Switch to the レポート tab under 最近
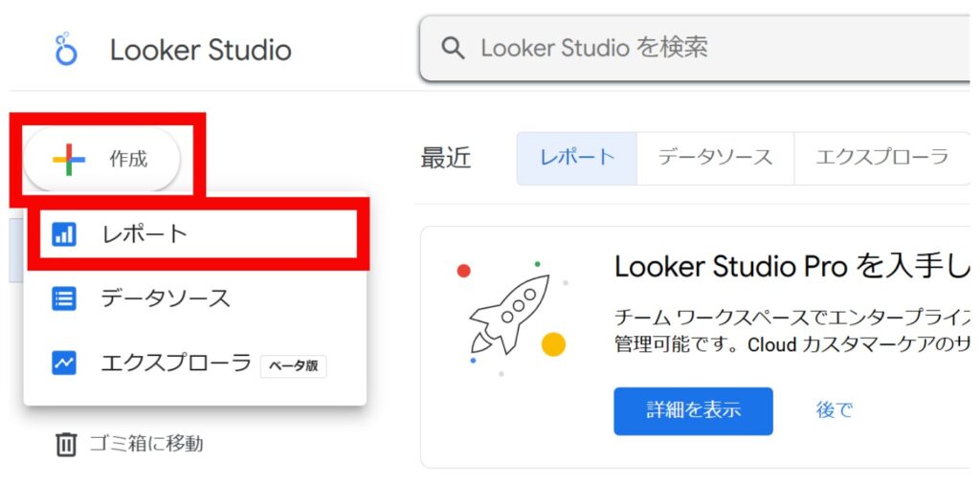Screen dimensions: 980x484 576,158
